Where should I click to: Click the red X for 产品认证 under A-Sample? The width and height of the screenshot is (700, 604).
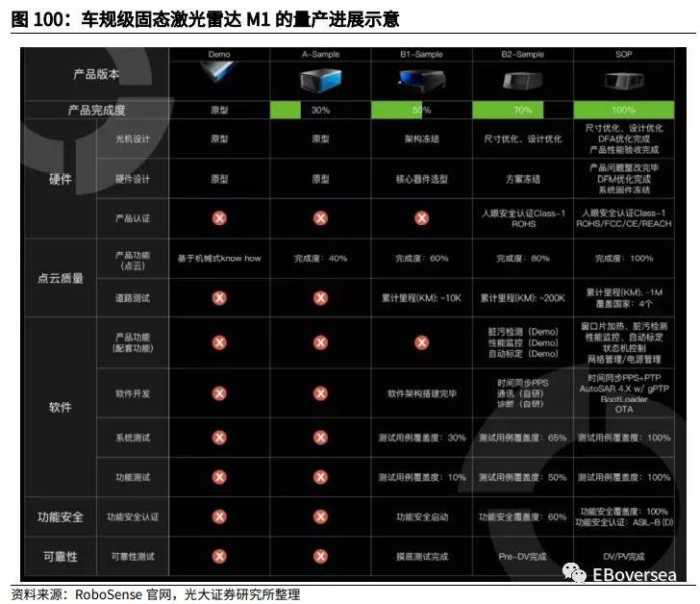(320, 218)
